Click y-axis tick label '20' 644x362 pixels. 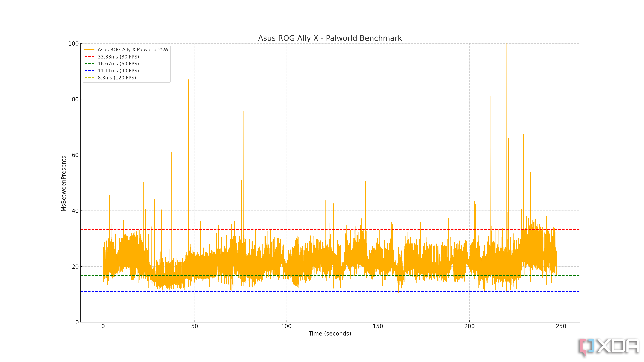tap(75, 267)
